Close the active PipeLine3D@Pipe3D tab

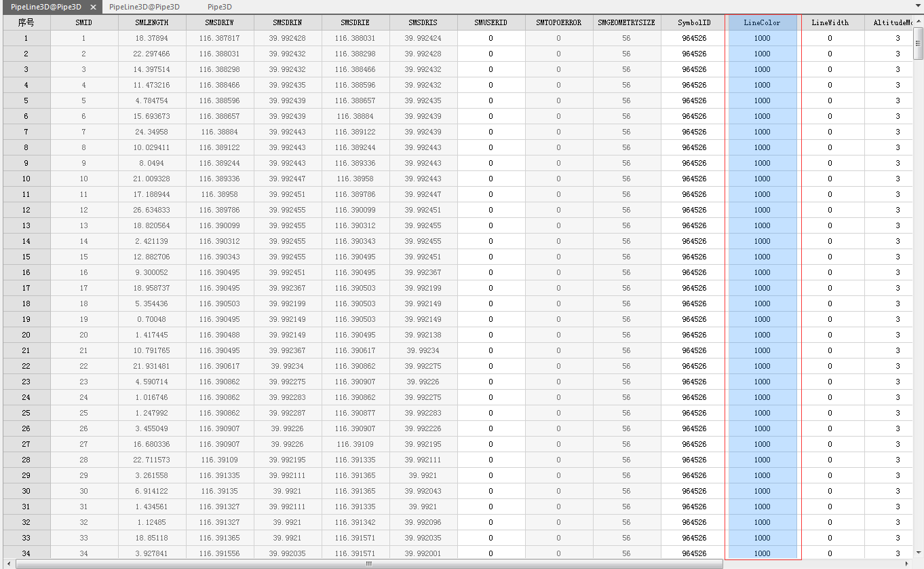coord(93,7)
